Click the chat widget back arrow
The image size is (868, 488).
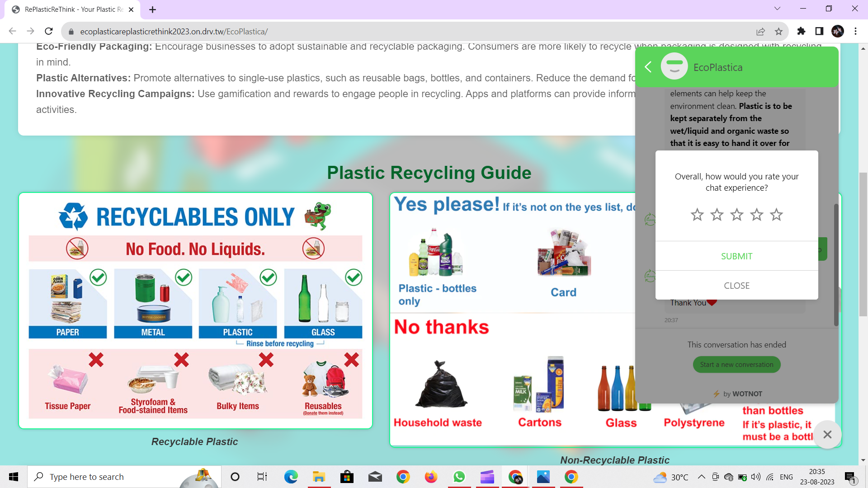click(648, 67)
